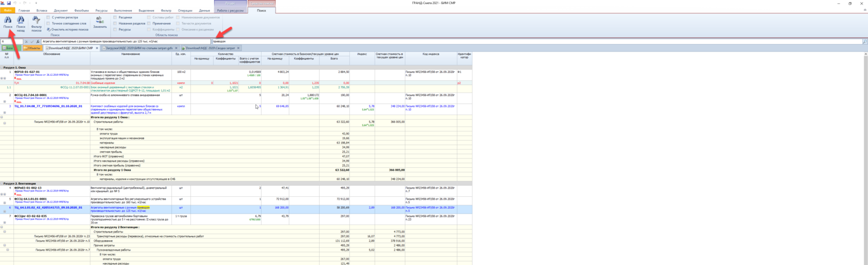Click the Заменить replace icon

coord(100,21)
